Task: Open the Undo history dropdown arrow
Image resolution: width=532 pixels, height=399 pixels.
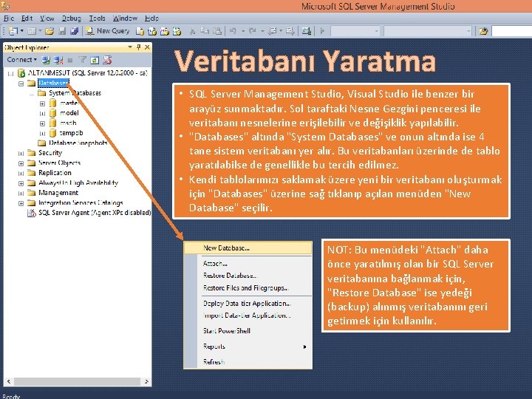Action: pos(243,31)
